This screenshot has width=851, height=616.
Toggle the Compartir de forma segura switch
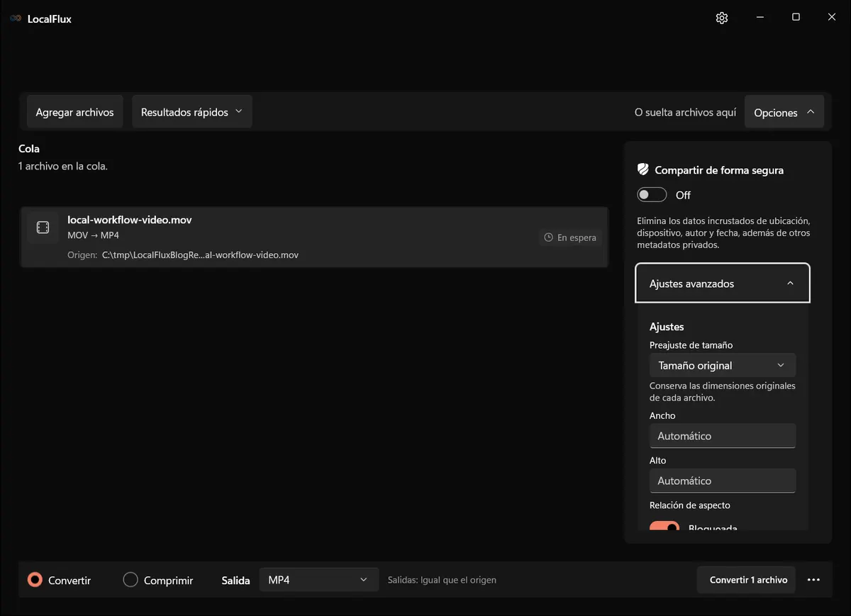[x=652, y=195]
